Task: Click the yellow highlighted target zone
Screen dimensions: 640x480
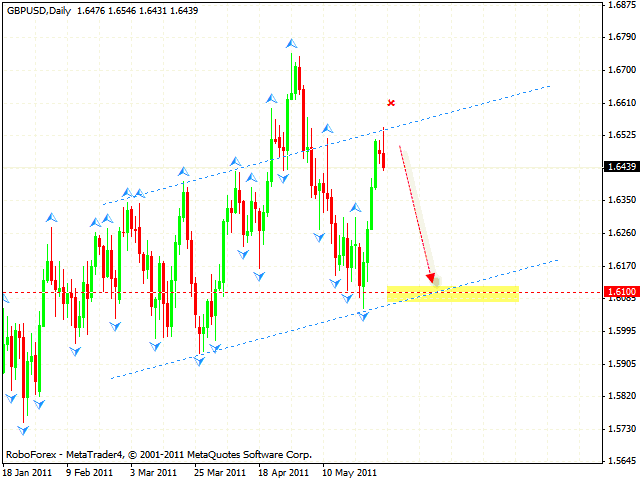Action: click(x=453, y=293)
